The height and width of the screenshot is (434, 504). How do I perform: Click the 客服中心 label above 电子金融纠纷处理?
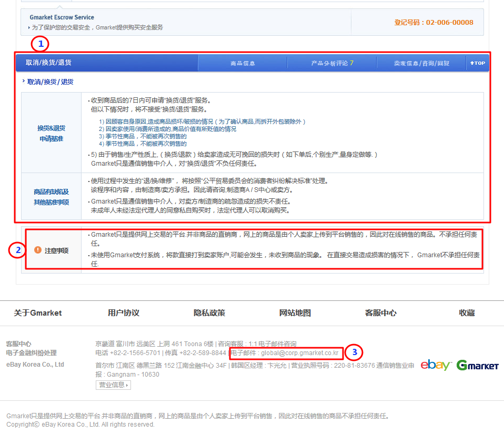(x=18, y=344)
